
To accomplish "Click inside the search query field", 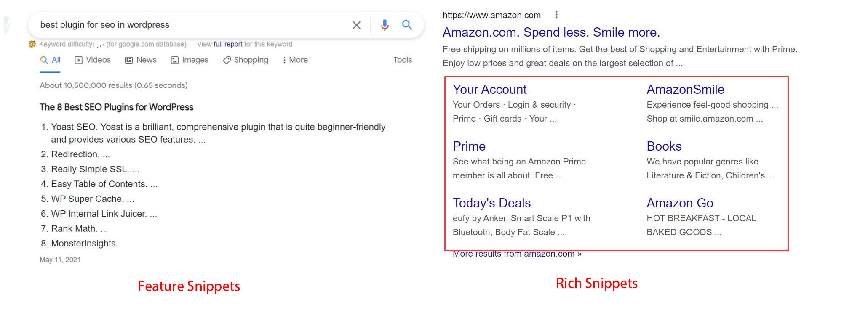I will click(168, 24).
